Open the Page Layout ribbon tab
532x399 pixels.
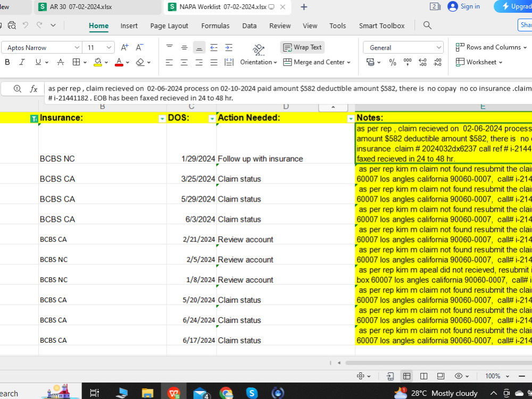(169, 26)
